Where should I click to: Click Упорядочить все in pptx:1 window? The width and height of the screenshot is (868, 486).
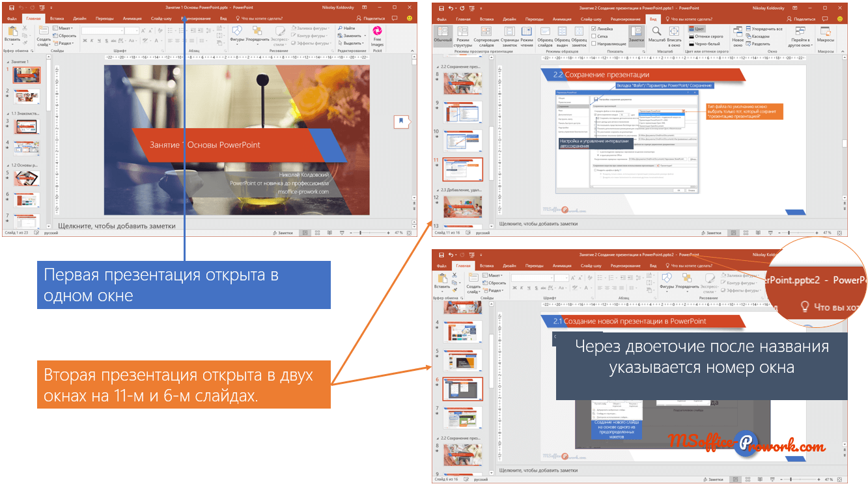tap(764, 29)
